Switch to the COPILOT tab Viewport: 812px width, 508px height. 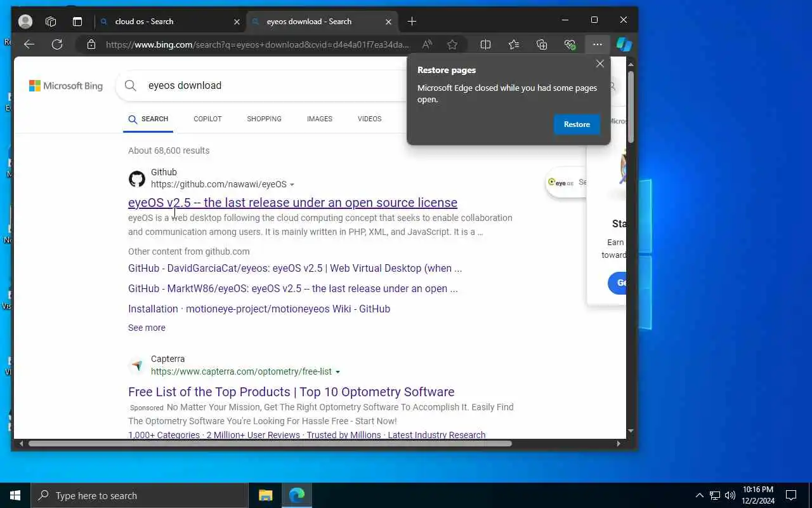click(207, 119)
